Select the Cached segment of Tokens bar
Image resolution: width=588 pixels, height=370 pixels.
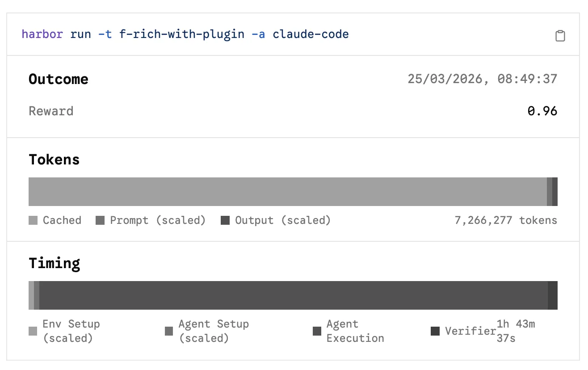286,192
